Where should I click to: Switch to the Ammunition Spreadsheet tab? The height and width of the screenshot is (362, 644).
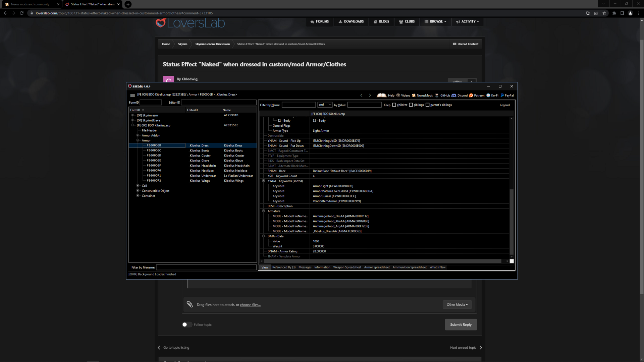coord(410,267)
